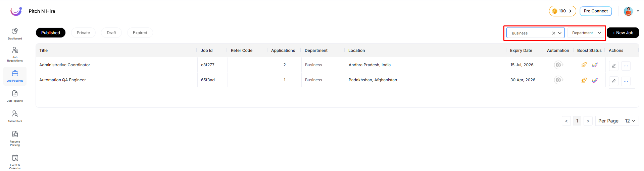Image resolution: width=644 pixels, height=171 pixels.
Task: Click the Andhra Pradesh, India location
Action: point(369,65)
